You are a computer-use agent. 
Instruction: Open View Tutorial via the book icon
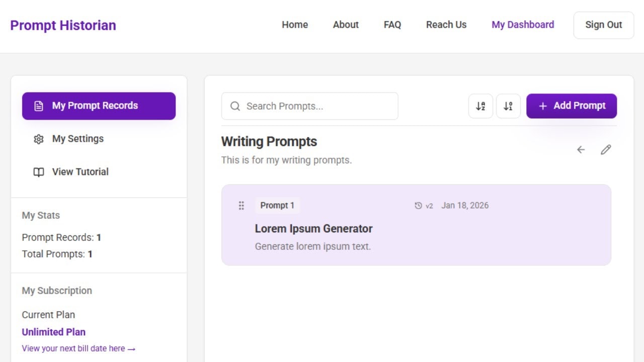tap(39, 172)
